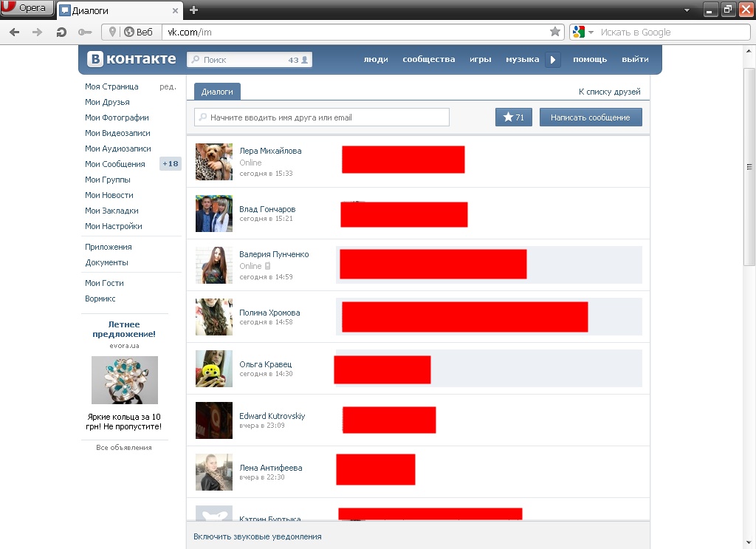Click выйти to log out
This screenshot has width=756, height=549.
[x=635, y=59]
